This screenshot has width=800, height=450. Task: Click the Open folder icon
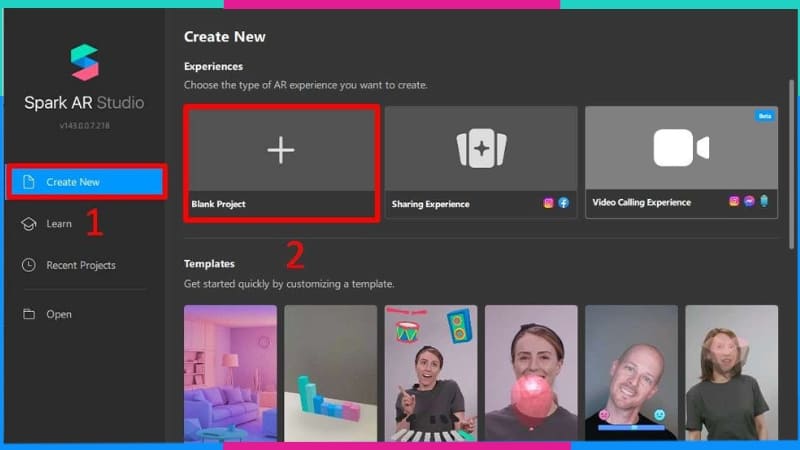(29, 314)
